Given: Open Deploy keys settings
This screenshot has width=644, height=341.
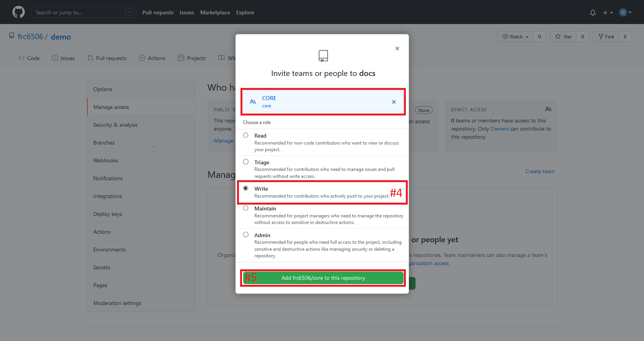Looking at the screenshot, I should click(141, 214).
